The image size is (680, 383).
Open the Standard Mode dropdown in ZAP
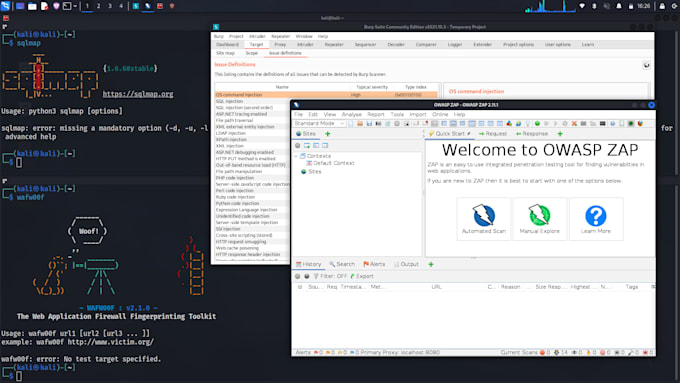[x=319, y=124]
